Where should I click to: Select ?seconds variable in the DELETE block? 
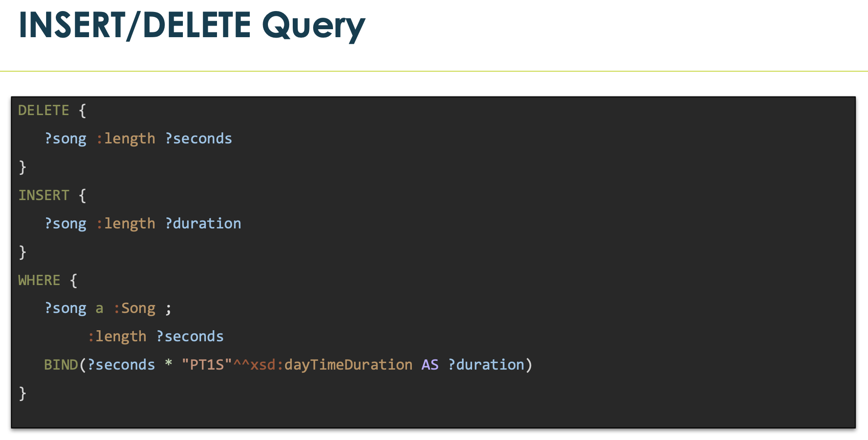pyautogui.click(x=198, y=139)
